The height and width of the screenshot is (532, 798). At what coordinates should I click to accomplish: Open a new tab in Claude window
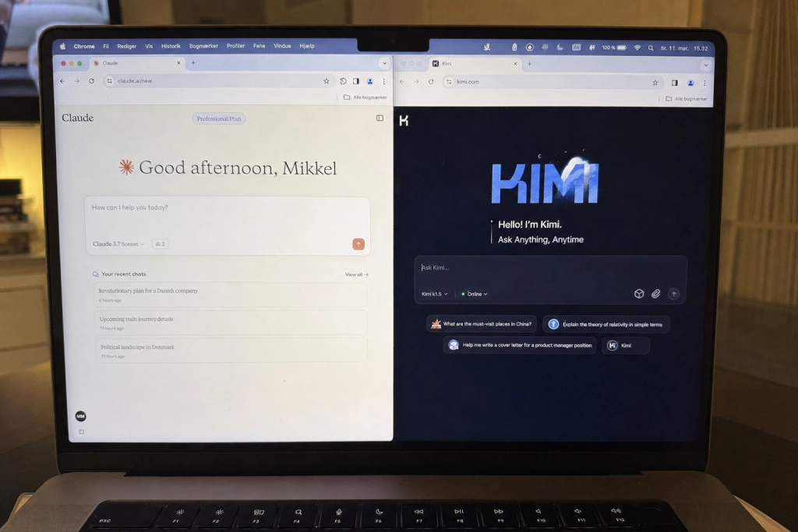click(x=193, y=63)
